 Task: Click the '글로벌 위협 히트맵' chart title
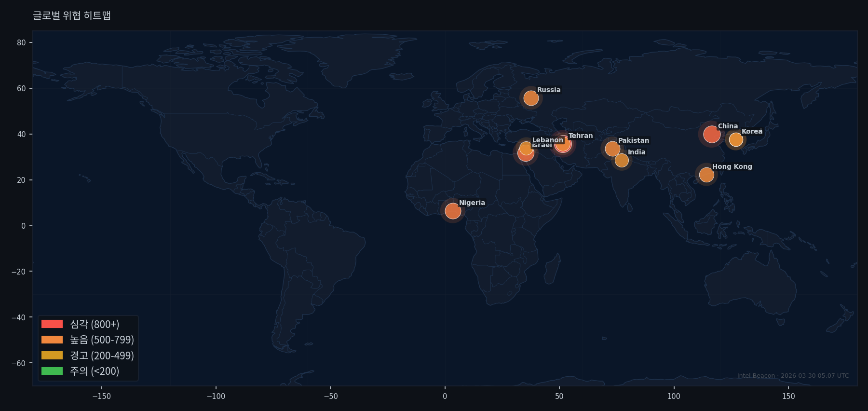72,15
